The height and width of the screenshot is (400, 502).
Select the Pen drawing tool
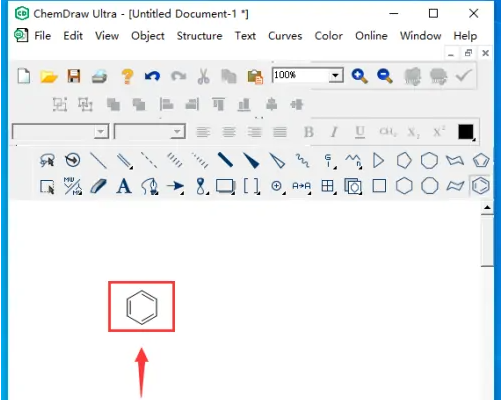[150, 186]
